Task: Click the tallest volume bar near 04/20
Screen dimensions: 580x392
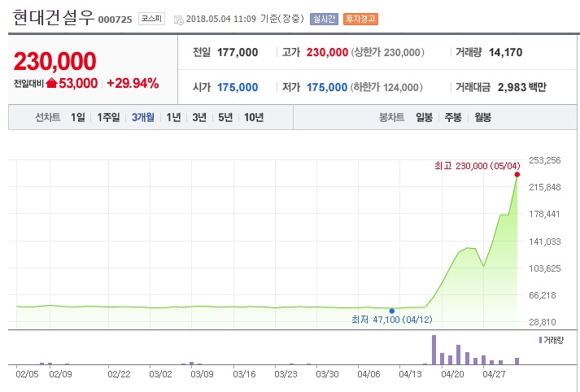Action: click(x=434, y=350)
